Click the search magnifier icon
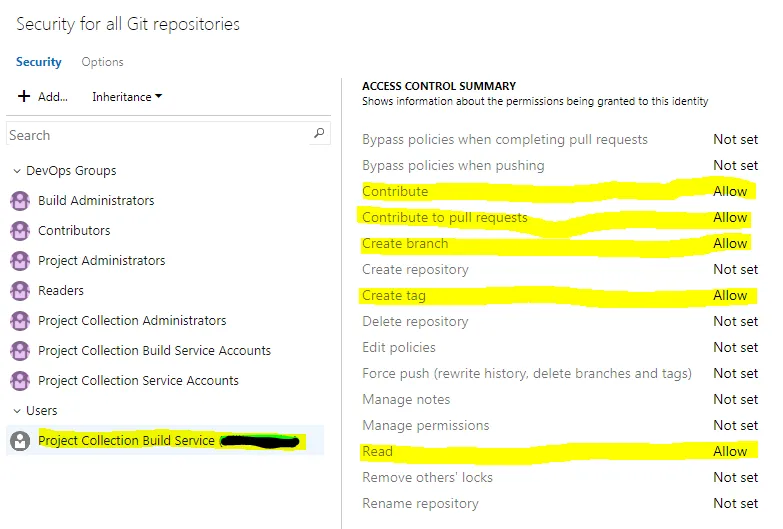This screenshot has width=783, height=529. click(x=319, y=134)
